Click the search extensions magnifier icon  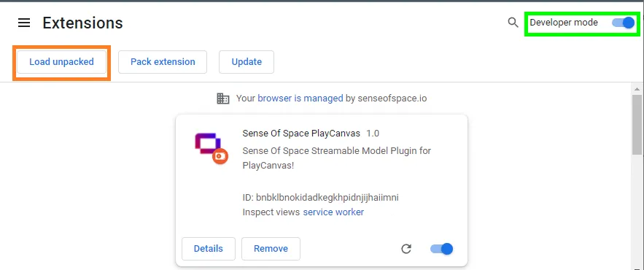click(513, 22)
